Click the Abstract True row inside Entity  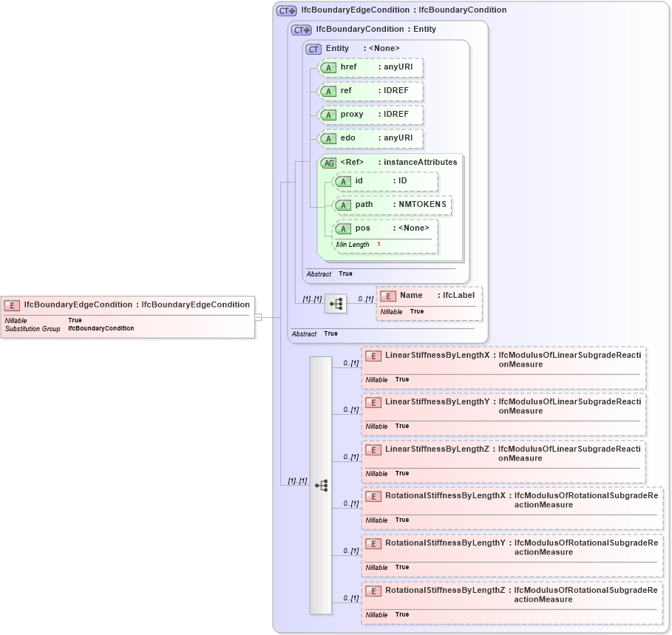[327, 274]
